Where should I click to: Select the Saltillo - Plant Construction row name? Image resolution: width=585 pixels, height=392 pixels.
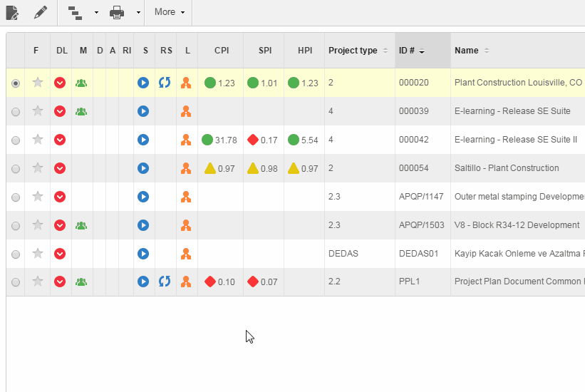pyautogui.click(x=507, y=168)
